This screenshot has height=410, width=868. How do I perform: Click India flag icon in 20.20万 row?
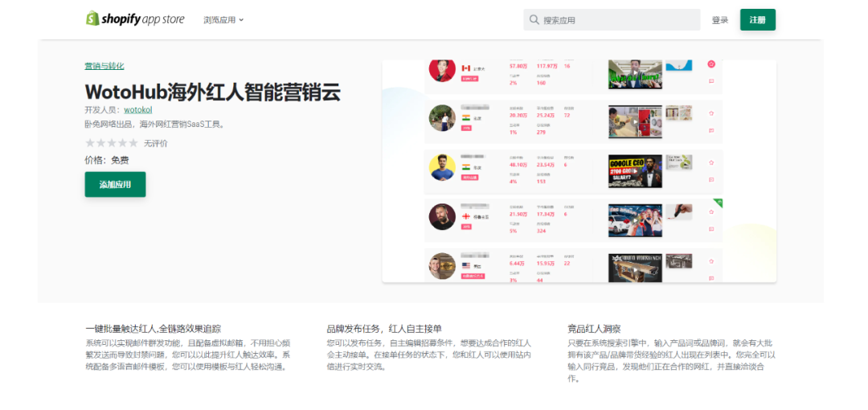(x=466, y=117)
